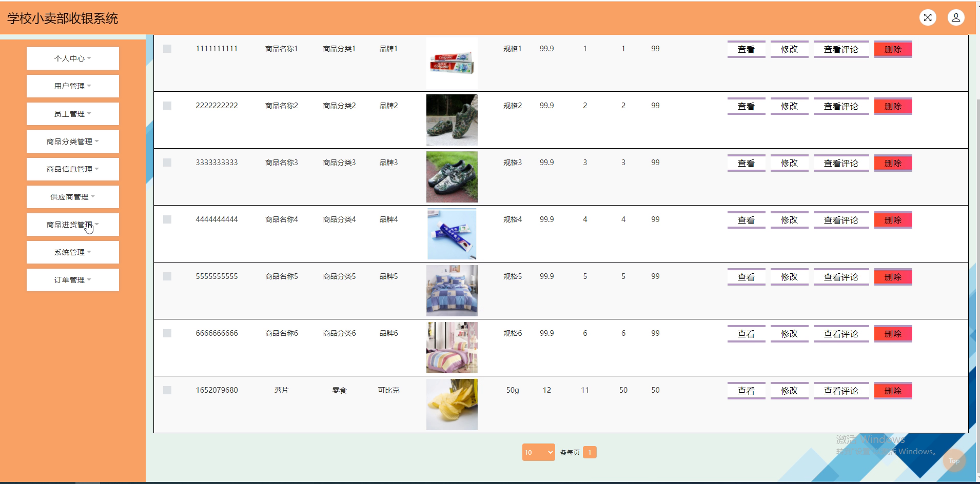Expand the 商品进货管理 sidebar menu
The width and height of the screenshot is (980, 484).
73,225
